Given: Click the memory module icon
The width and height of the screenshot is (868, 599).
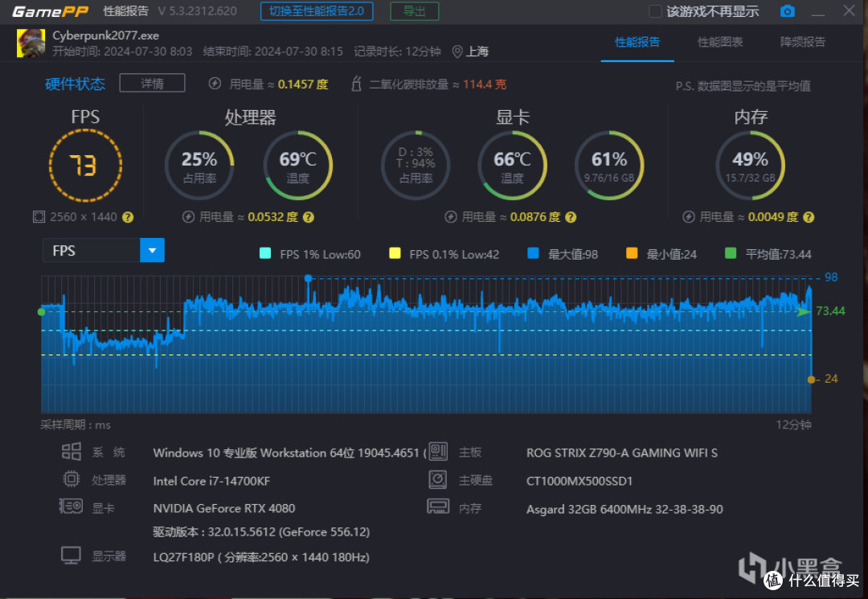Looking at the screenshot, I should tap(438, 507).
